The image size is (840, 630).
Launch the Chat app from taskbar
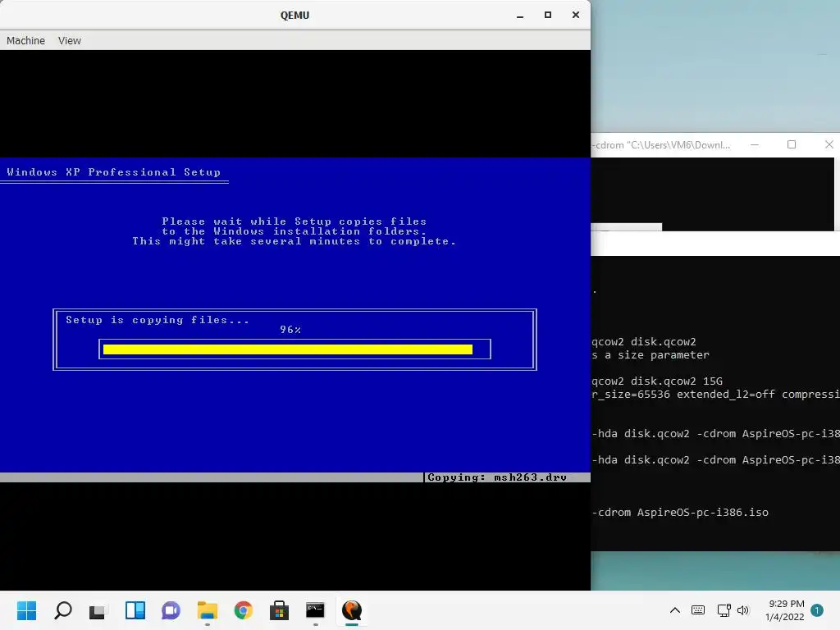pos(171,610)
